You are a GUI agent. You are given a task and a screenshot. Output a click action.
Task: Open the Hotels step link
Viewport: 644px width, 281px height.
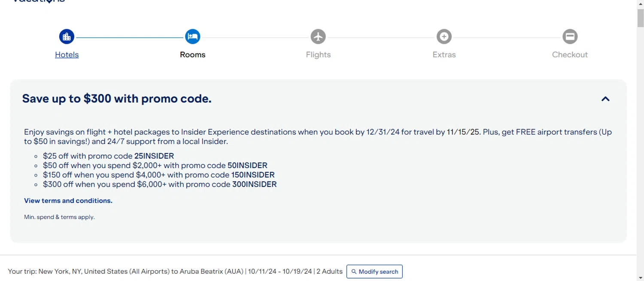(x=67, y=54)
